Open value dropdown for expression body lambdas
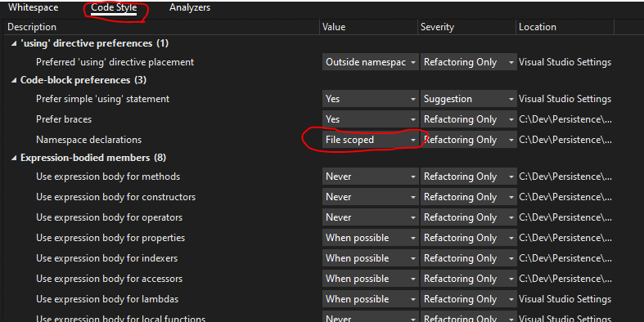Image resolution: width=644 pixels, height=322 pixels. point(371,299)
